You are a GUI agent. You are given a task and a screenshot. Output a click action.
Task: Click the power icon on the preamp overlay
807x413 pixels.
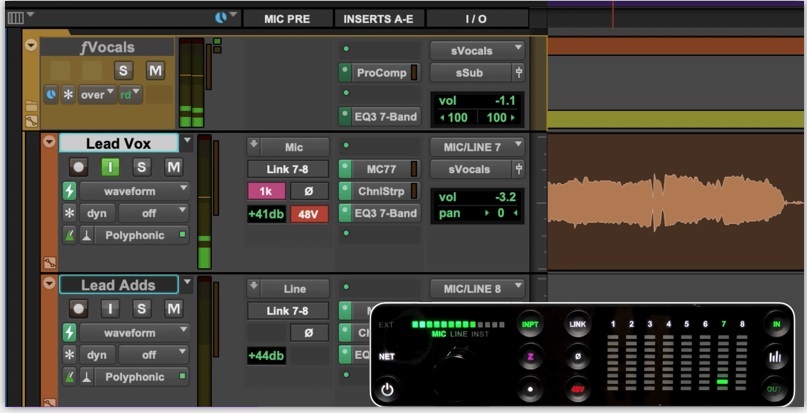pyautogui.click(x=386, y=390)
